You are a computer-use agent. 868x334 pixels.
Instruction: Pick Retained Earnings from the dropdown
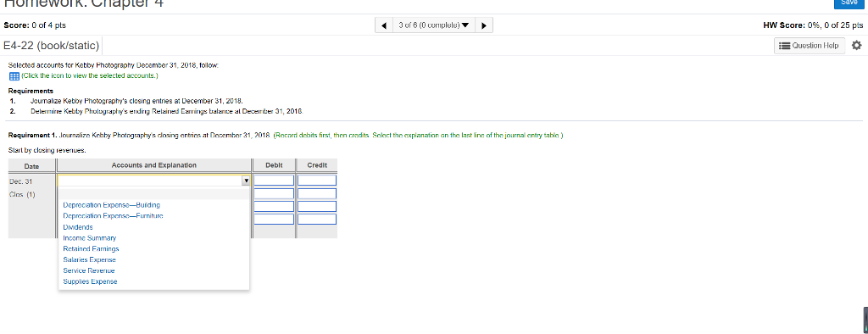click(x=91, y=248)
